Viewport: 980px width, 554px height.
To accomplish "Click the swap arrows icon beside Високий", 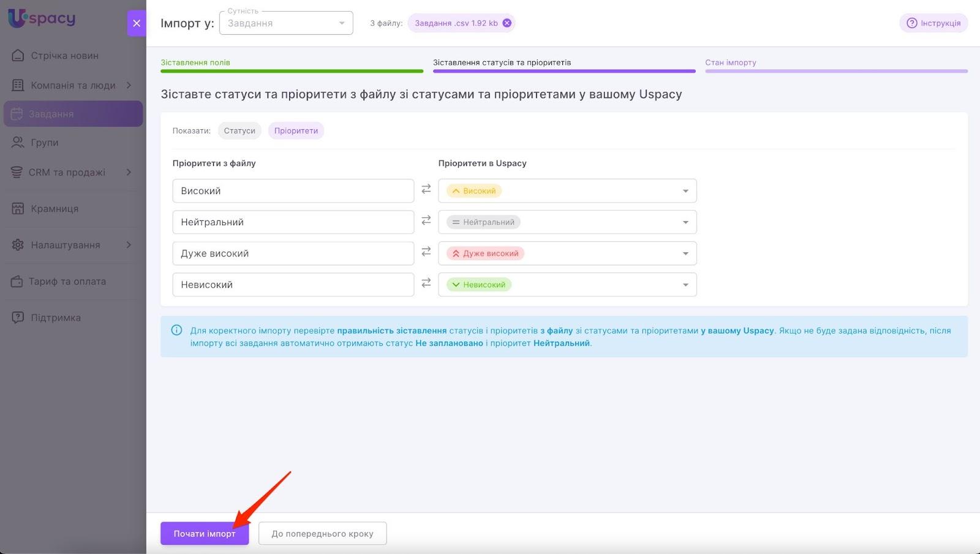I will coord(426,190).
